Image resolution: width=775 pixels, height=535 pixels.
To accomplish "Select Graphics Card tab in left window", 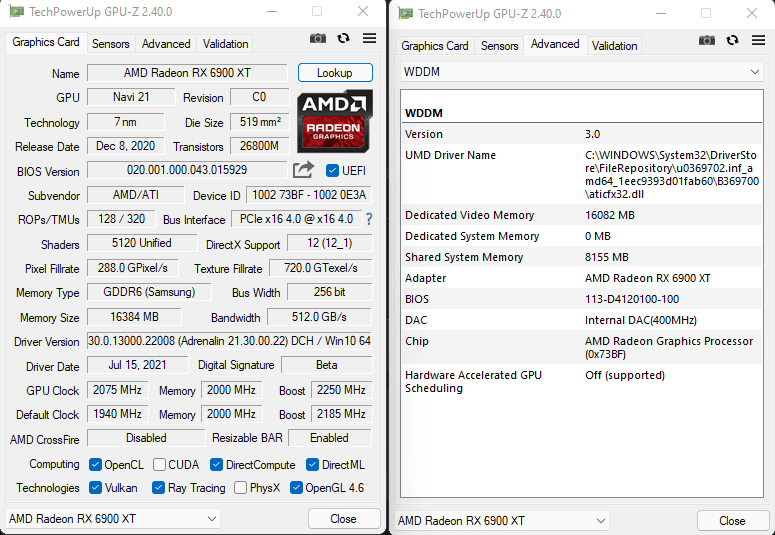I will pos(46,43).
